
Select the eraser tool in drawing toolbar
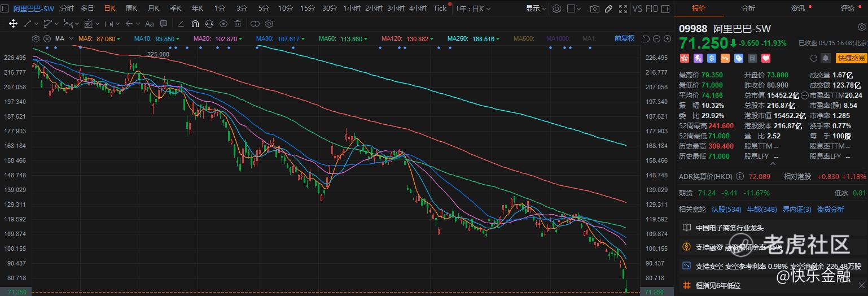(181, 24)
